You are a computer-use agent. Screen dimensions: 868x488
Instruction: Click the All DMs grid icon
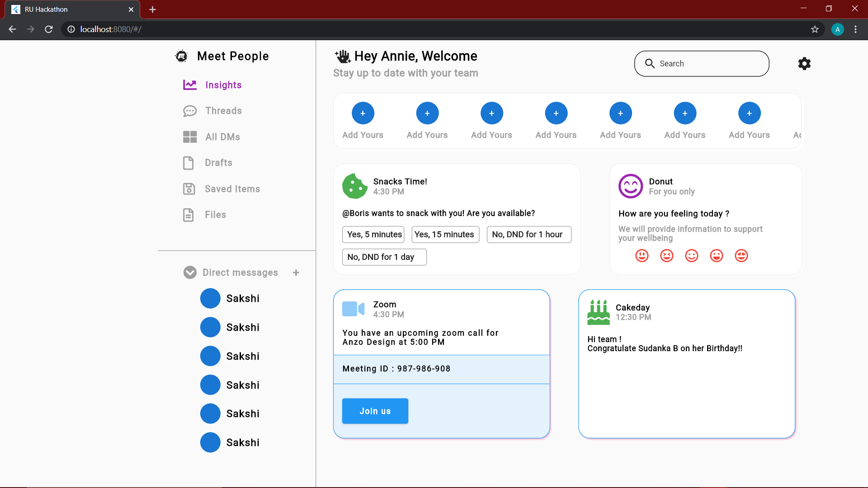pos(190,137)
